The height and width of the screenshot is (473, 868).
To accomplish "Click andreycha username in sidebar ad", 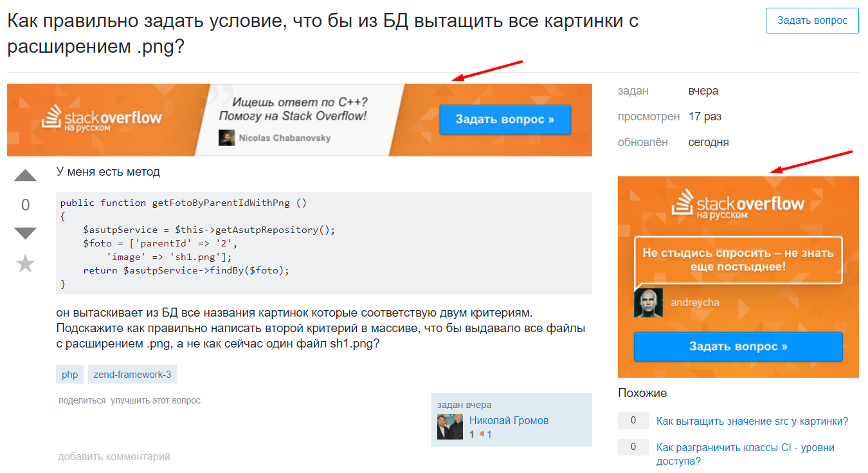I will (x=695, y=302).
